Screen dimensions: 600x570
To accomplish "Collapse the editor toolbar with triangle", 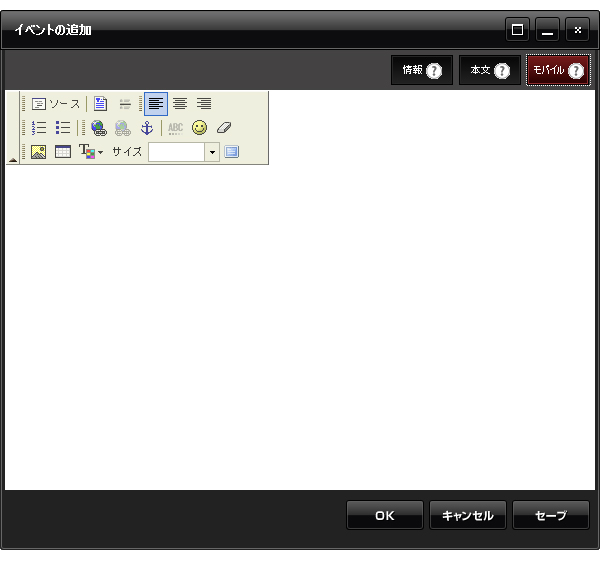I will pos(13,160).
